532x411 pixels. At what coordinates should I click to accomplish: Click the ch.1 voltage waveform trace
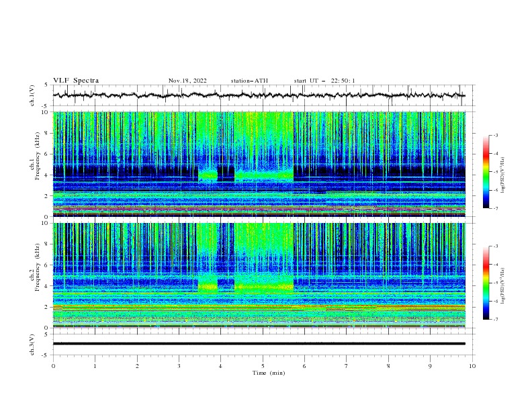coord(259,95)
